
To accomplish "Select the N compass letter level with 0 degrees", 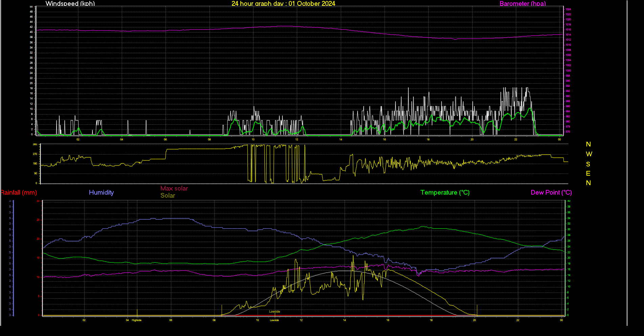I will (x=588, y=183).
